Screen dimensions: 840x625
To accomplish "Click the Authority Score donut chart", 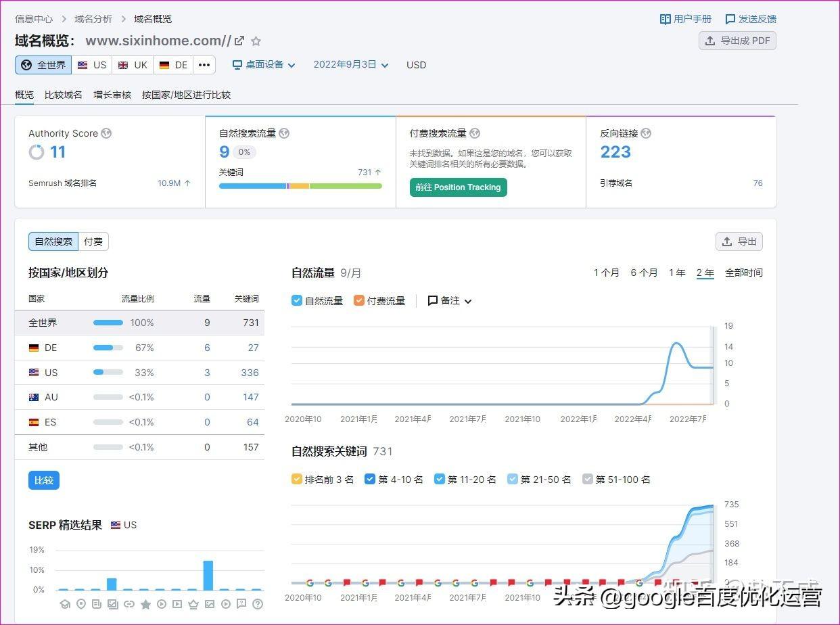I will point(37,152).
